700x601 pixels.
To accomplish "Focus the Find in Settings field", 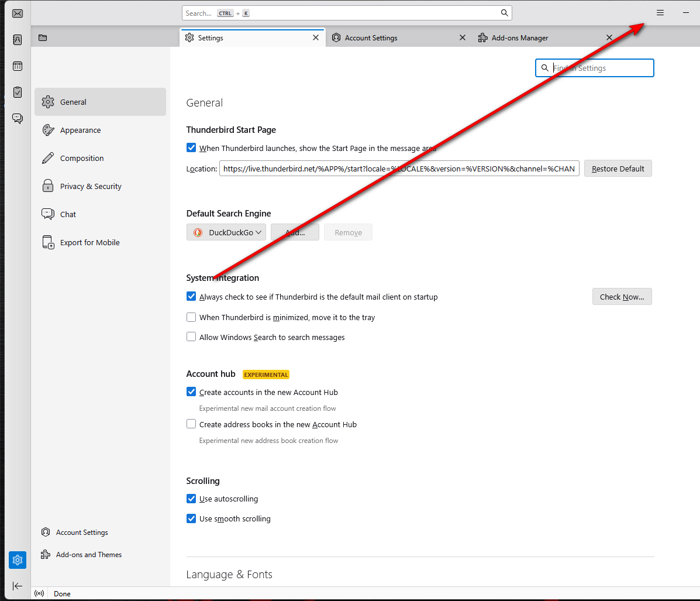I will click(595, 68).
